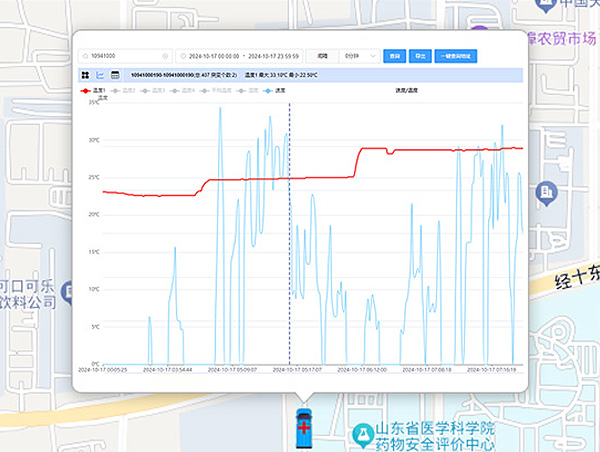Open the interval minutes dropdown
Image resolution: width=600 pixels, height=452 pixels.
point(360,56)
